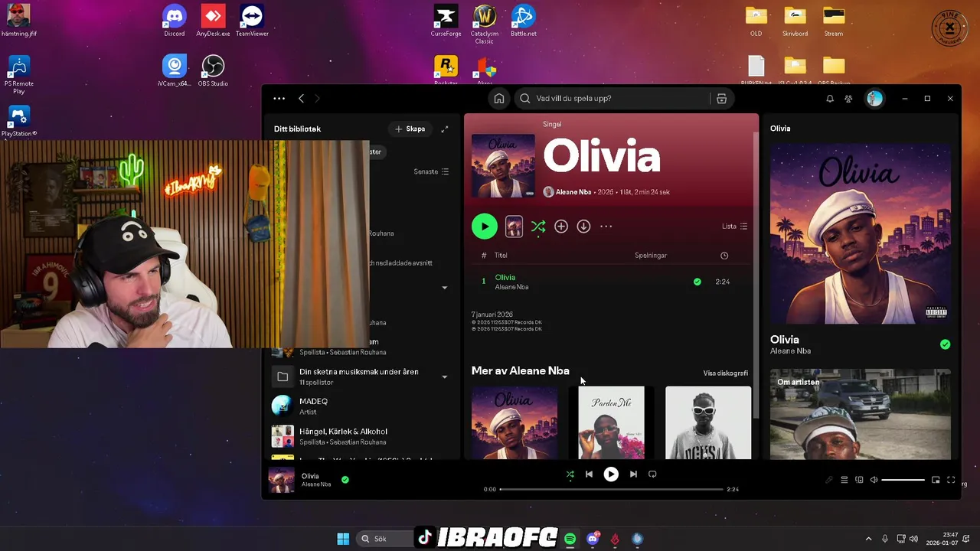Open OBS Studio desktop shortcut
Screen dimensions: 980x551
coord(213,71)
